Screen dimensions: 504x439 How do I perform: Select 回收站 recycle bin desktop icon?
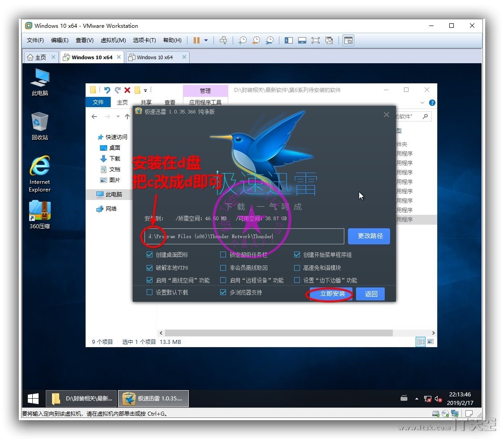click(40, 126)
